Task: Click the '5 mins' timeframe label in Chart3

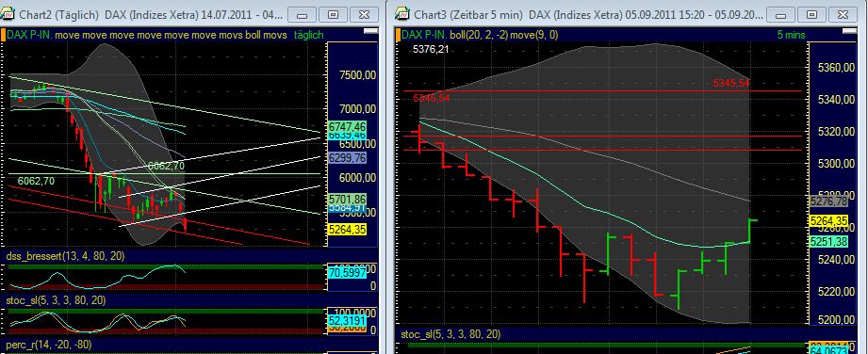Action: [x=791, y=35]
